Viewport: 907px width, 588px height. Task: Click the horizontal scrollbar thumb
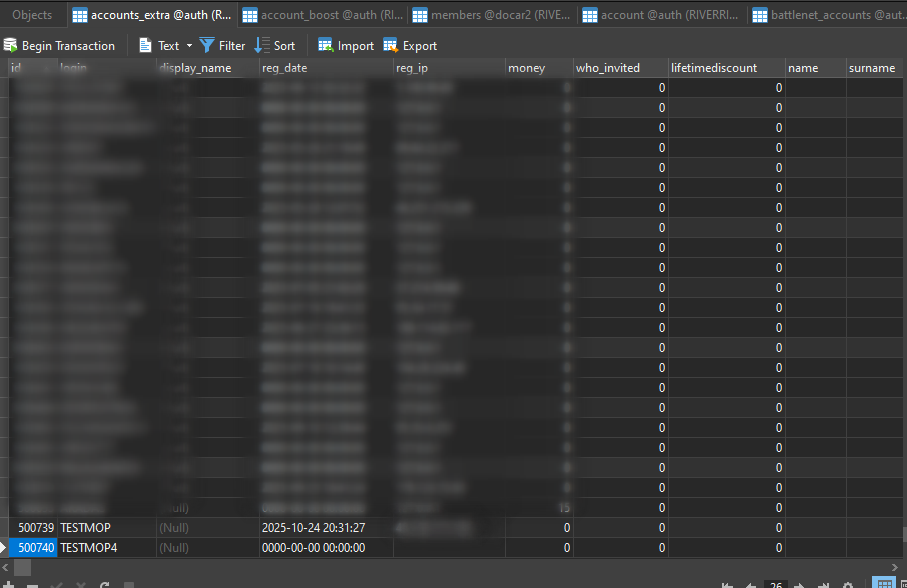click(23, 568)
